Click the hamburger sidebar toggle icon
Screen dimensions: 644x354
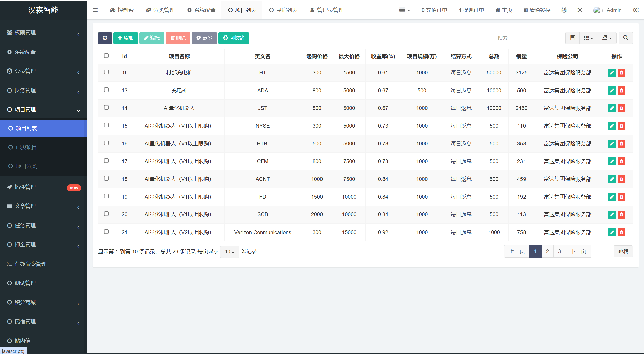tap(95, 10)
